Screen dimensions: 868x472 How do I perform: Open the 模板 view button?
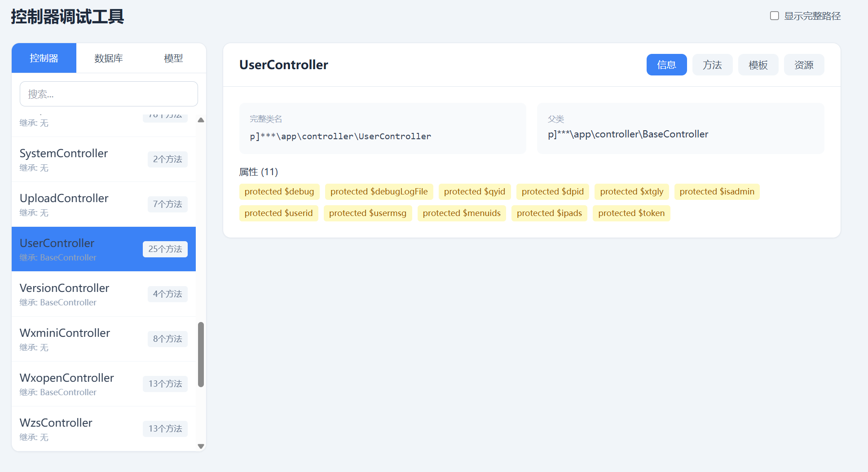click(758, 65)
